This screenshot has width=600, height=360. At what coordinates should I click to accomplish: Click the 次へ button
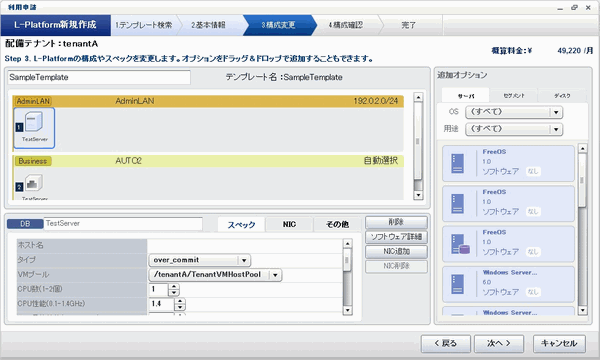click(499, 344)
